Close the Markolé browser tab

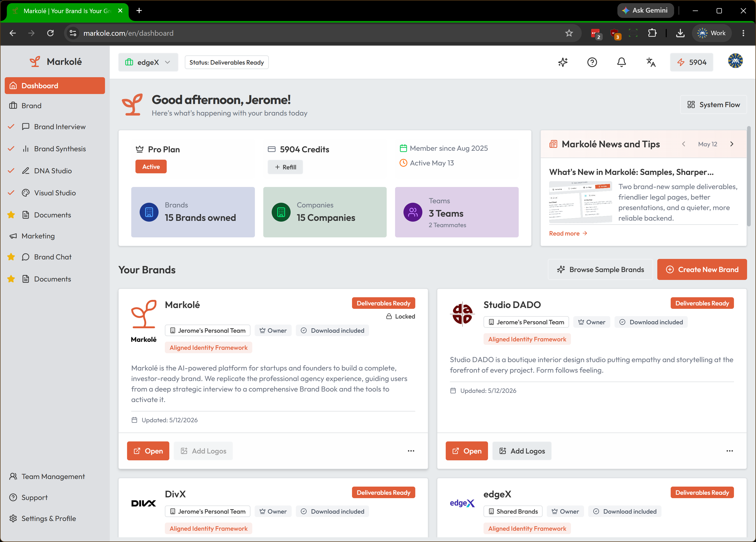coord(120,11)
